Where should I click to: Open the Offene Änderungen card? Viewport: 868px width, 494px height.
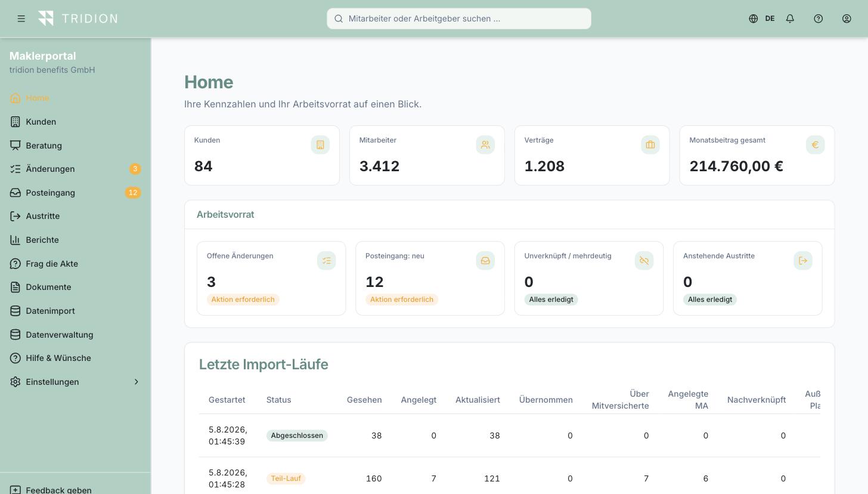point(271,278)
